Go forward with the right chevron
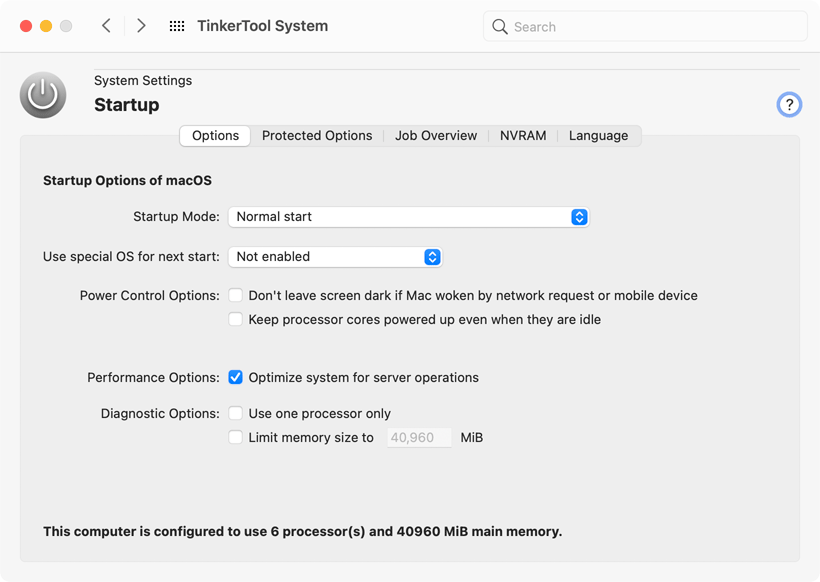 pyautogui.click(x=141, y=26)
